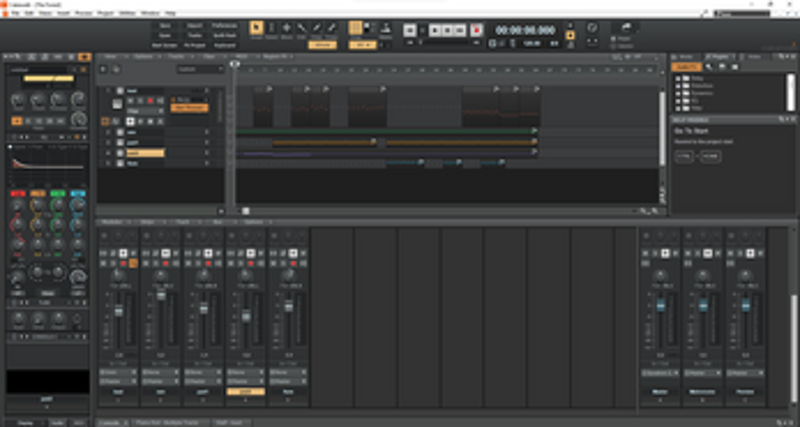Click the lead track instrument icon

(117, 104)
